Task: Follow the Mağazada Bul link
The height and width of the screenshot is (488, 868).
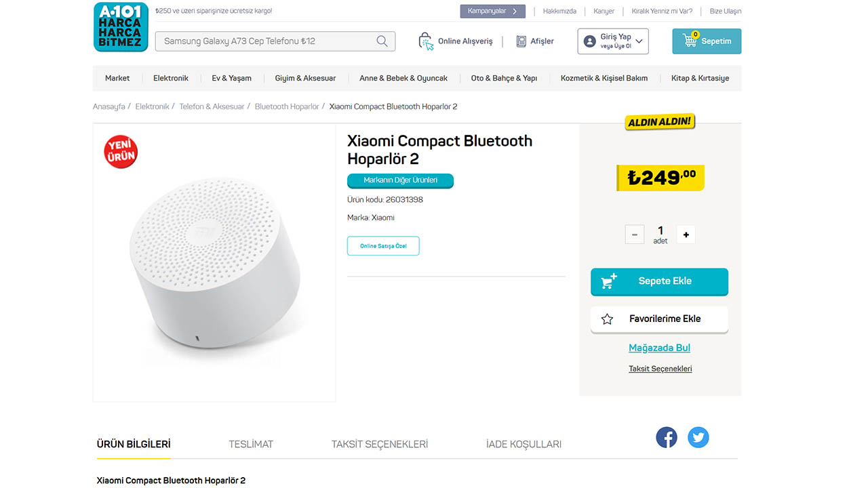Action: [659, 348]
